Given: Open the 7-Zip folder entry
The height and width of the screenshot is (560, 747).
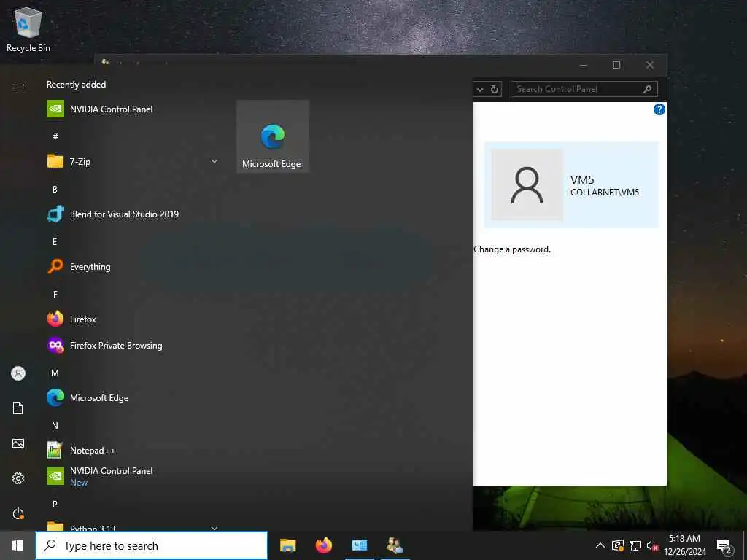Looking at the screenshot, I should pyautogui.click(x=133, y=161).
